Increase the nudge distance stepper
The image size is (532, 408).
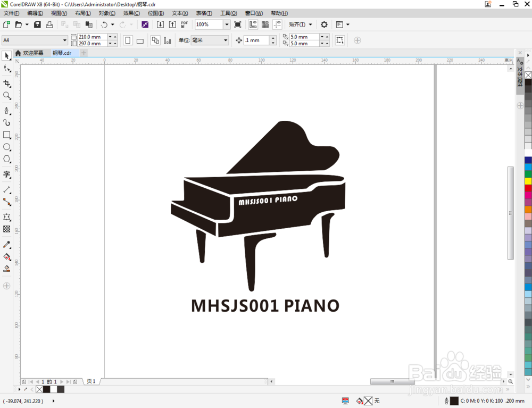(273, 38)
